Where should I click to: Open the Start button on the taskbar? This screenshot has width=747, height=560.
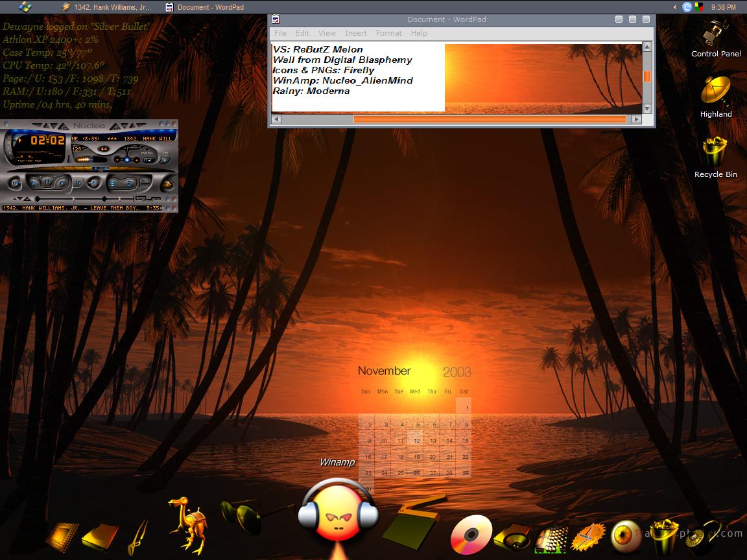point(25,6)
